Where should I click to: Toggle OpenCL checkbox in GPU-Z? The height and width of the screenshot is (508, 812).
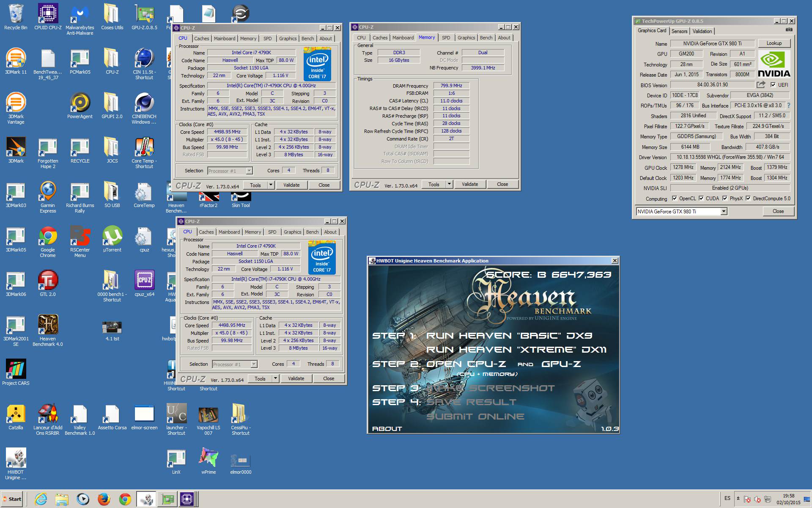675,198
